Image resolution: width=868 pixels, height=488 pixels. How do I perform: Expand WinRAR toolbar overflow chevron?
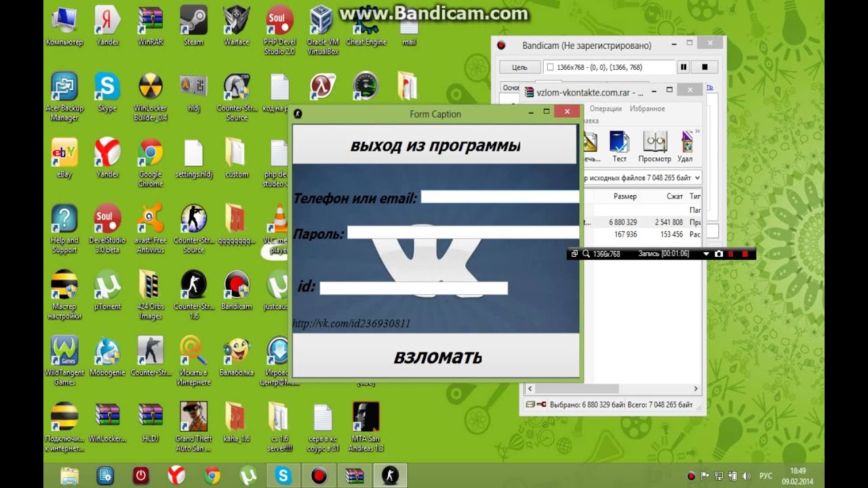coord(698,132)
